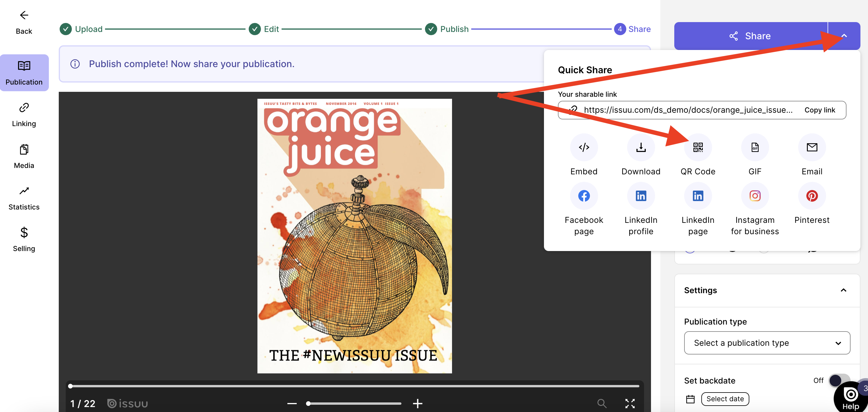This screenshot has height=412, width=868.
Task: Collapse the Share panel chevron
Action: 844,36
